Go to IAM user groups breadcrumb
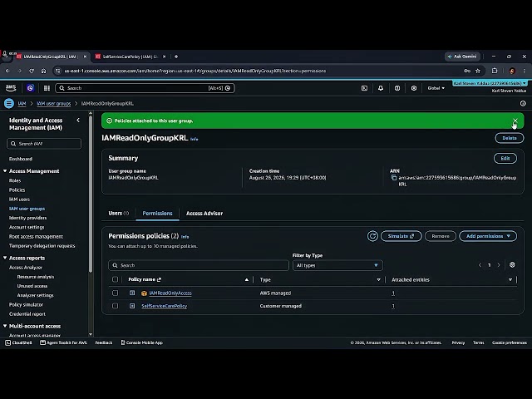The image size is (532, 399). click(53, 103)
